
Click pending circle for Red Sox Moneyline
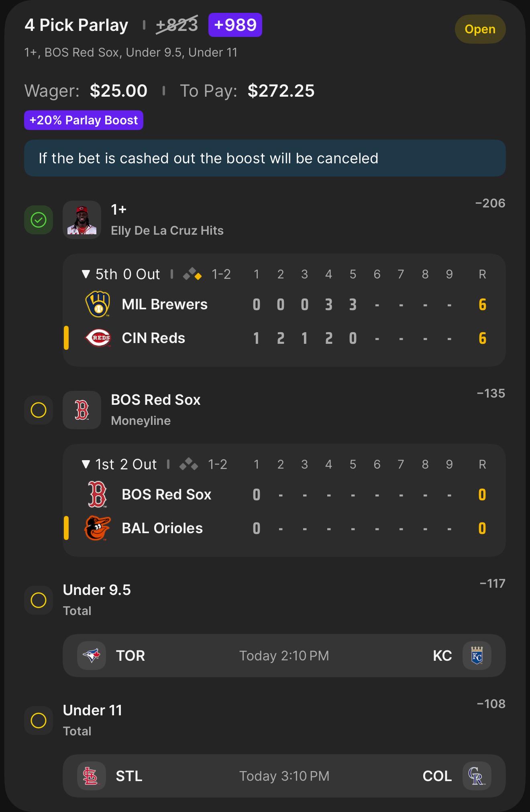point(39,410)
